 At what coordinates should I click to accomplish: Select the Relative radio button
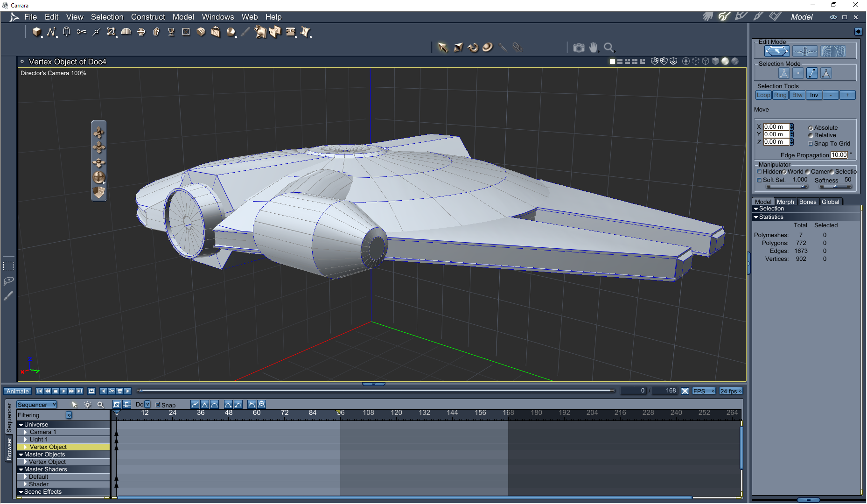[811, 135]
